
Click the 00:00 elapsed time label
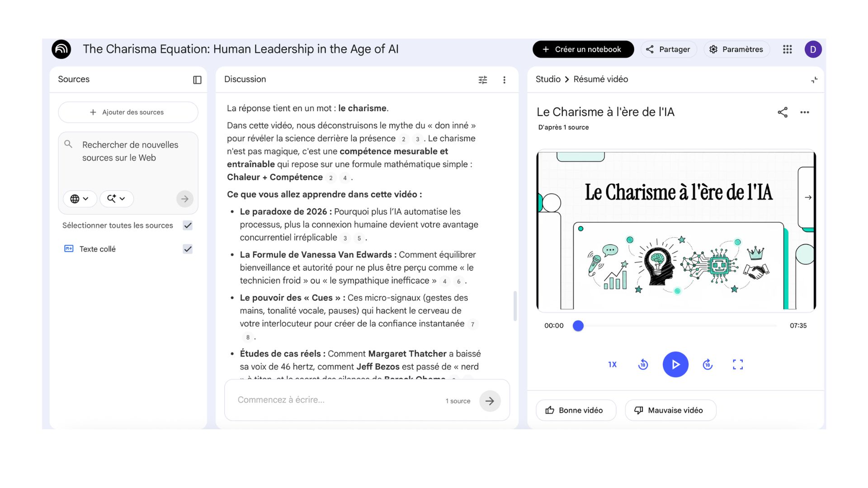click(x=554, y=325)
